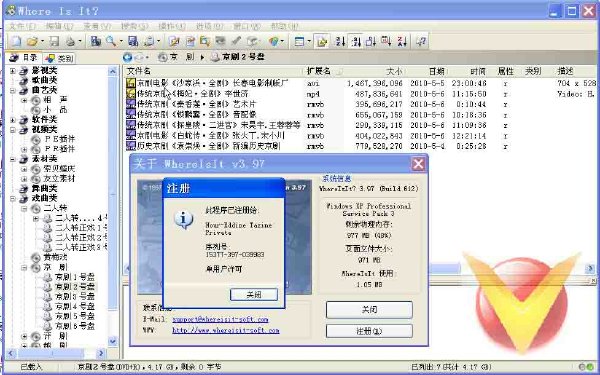The height and width of the screenshot is (375, 600).
Task: Click the 京剧 breadcrumb in path bar
Action: pos(182,57)
